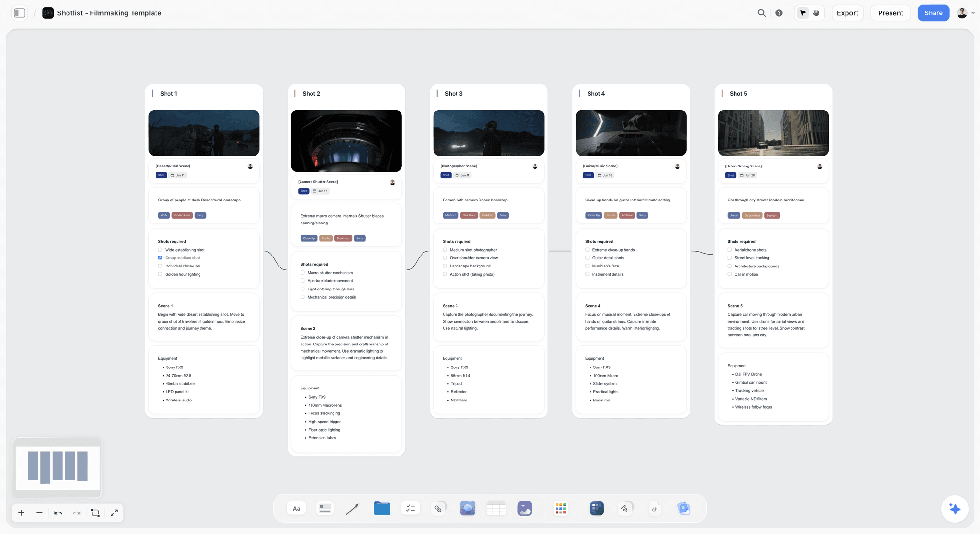Select the freehand scribble tool
The image size is (980, 534).
[x=625, y=508]
